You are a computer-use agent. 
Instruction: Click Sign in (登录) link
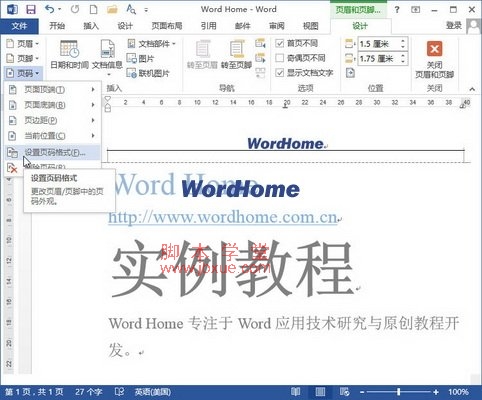coord(454,26)
